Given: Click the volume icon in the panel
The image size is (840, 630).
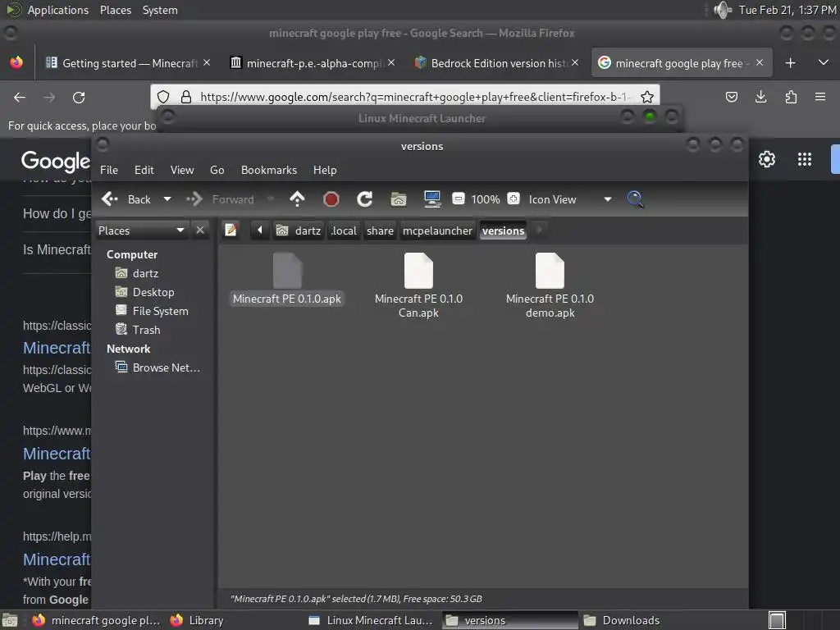Looking at the screenshot, I should [723, 10].
